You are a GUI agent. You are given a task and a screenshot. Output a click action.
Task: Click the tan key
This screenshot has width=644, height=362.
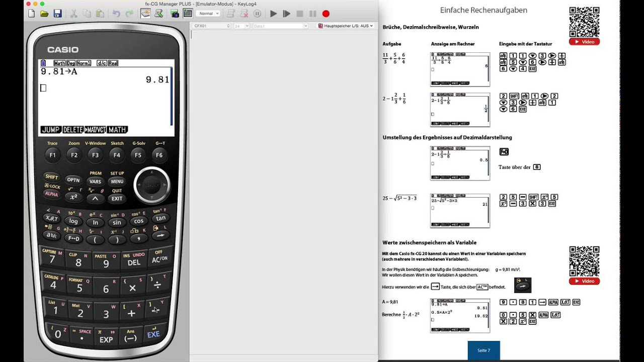point(160,218)
